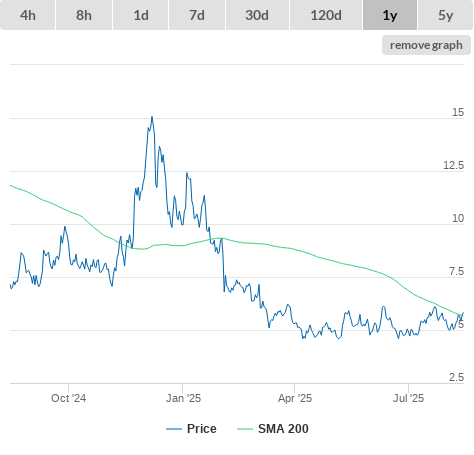Click the remove graph button
This screenshot has height=455, width=474.
pos(426,45)
